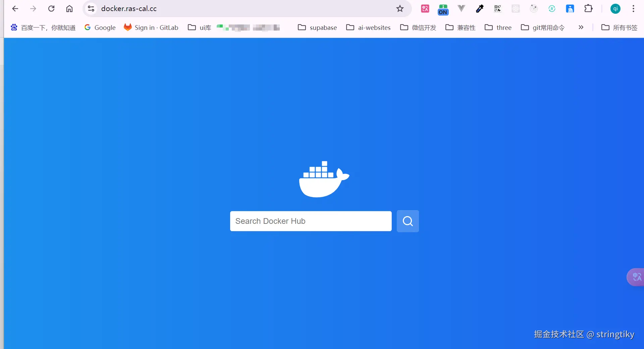644x349 pixels.
Task: Open the floating translate widget on the right edge
Action: [x=636, y=277]
